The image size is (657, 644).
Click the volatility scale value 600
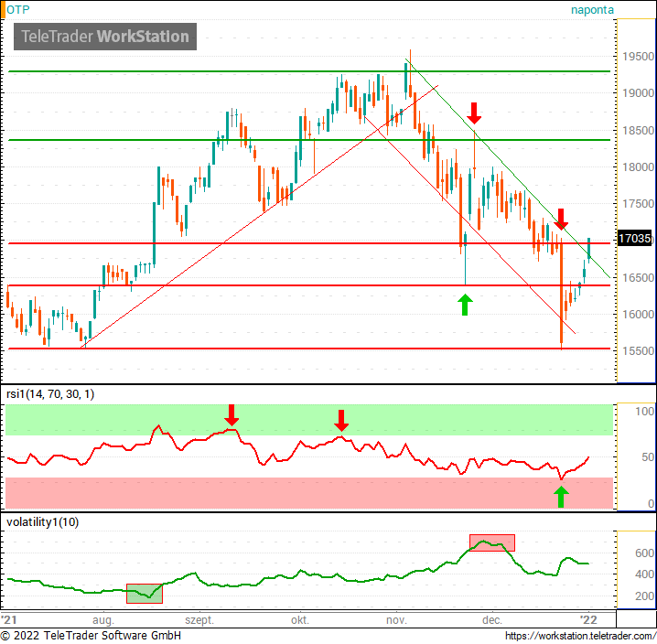644,553
